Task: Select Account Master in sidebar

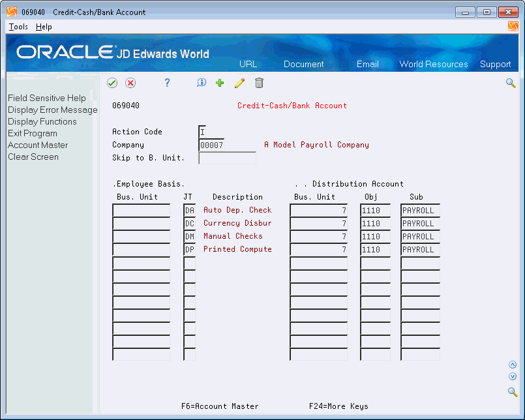Action: tap(38, 145)
